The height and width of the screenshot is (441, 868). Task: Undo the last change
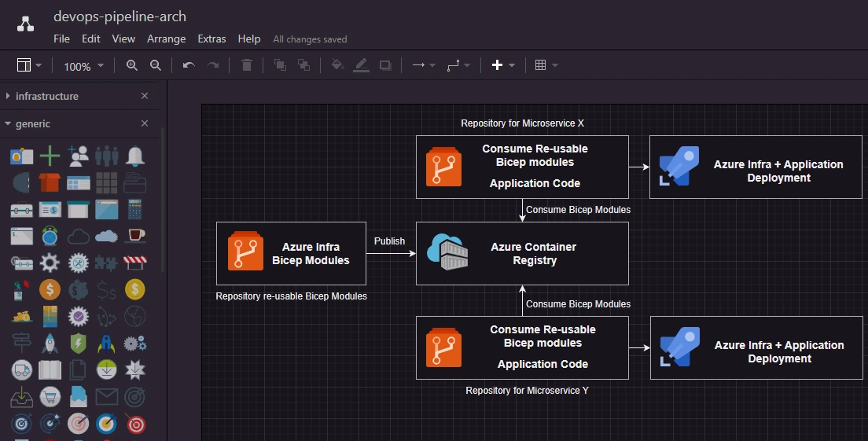189,65
